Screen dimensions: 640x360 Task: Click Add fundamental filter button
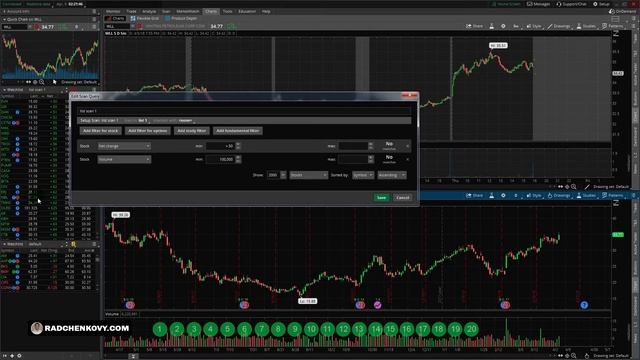[x=238, y=131]
